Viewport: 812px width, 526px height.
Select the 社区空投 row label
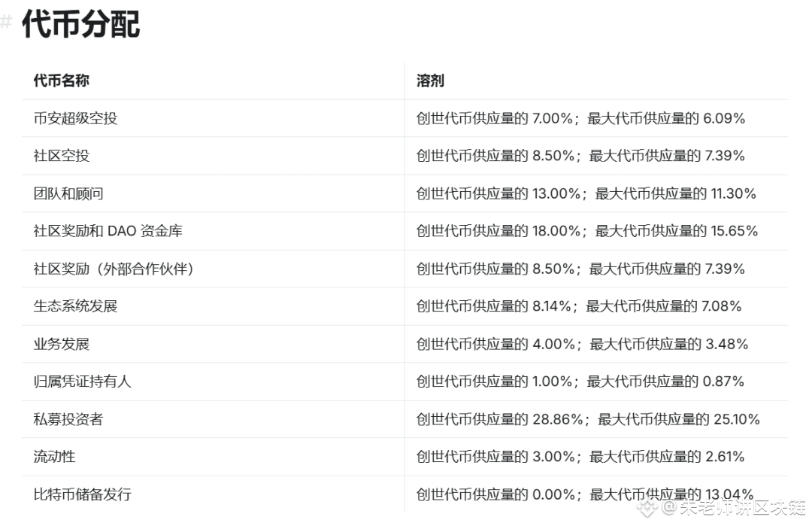click(x=62, y=156)
